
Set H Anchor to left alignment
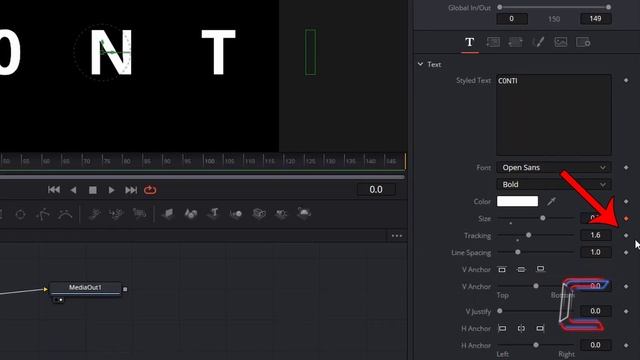click(x=502, y=329)
